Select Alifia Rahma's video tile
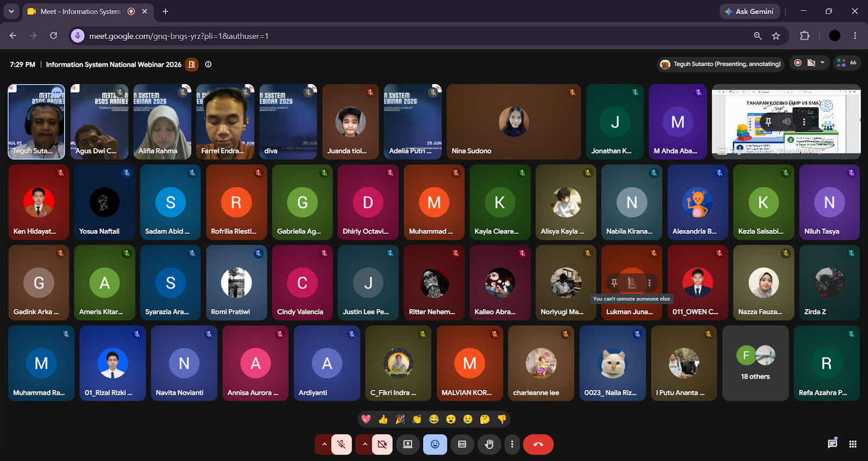Screen dimensions: 868x461 162,121
